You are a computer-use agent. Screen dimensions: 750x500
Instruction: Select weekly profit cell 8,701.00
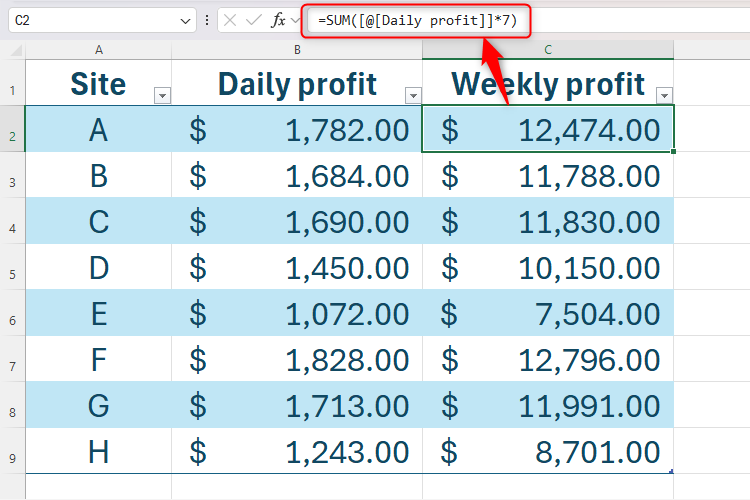click(548, 451)
